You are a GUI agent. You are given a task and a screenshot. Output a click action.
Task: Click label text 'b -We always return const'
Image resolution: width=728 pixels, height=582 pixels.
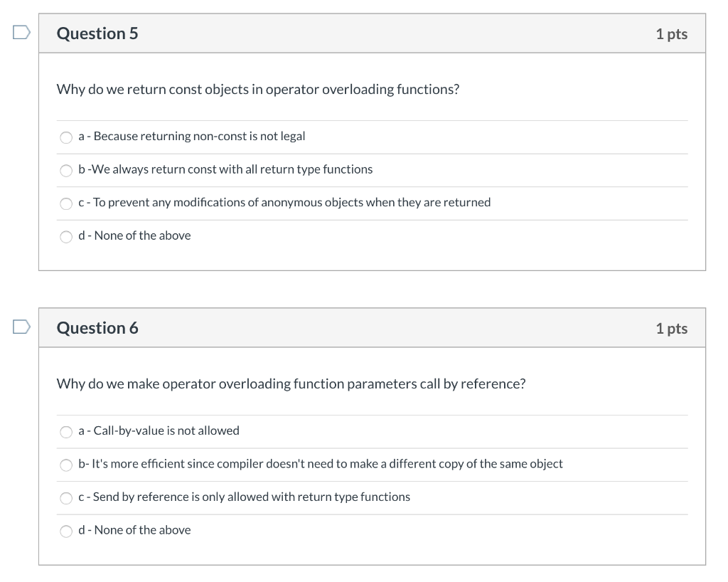tap(225, 169)
